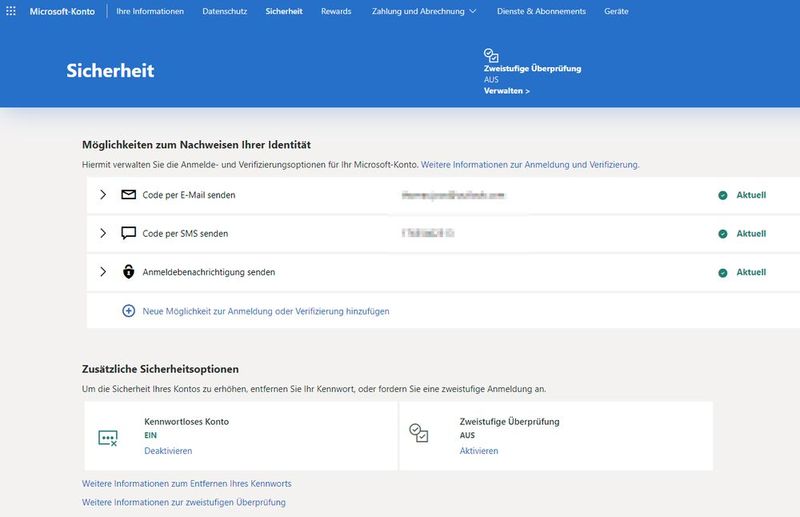800x517 pixels.
Task: Click Deaktivieren for Kennwortloses Konto
Action: [x=168, y=451]
